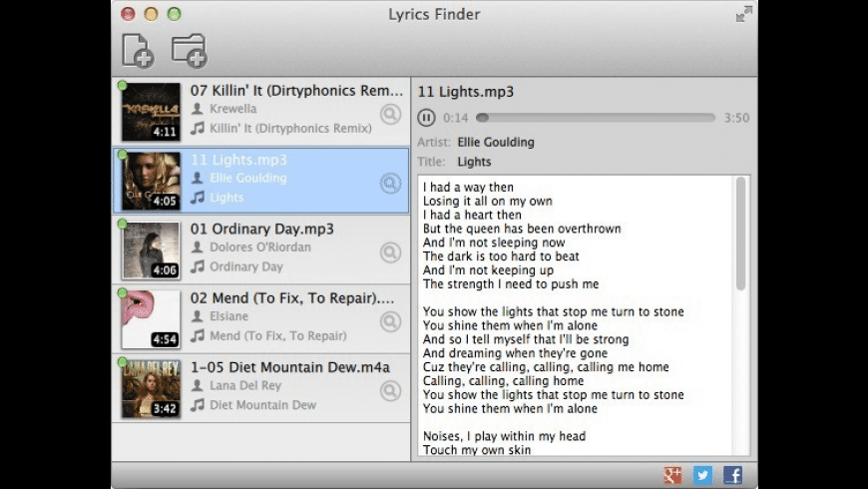
Task: Zoom the window with the green button
Action: point(175,14)
